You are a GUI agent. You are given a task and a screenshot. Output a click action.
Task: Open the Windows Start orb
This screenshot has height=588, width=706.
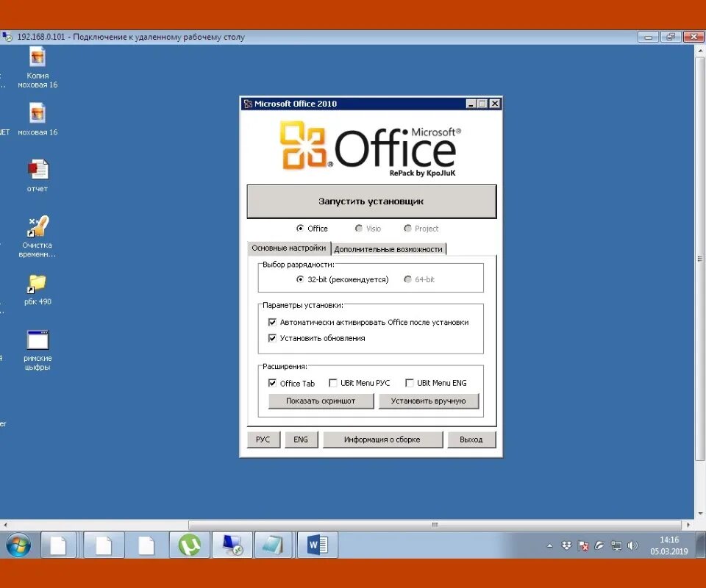point(18,545)
